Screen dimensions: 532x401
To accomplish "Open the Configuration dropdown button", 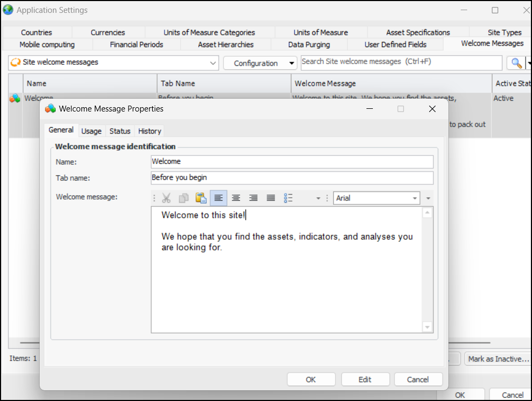I will [260, 63].
